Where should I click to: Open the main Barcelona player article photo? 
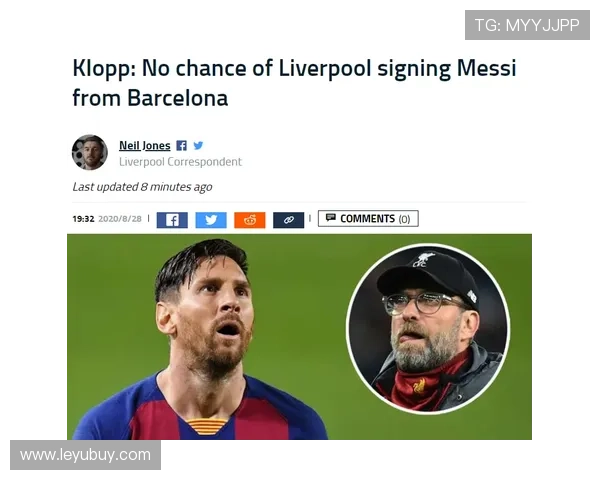(207, 337)
